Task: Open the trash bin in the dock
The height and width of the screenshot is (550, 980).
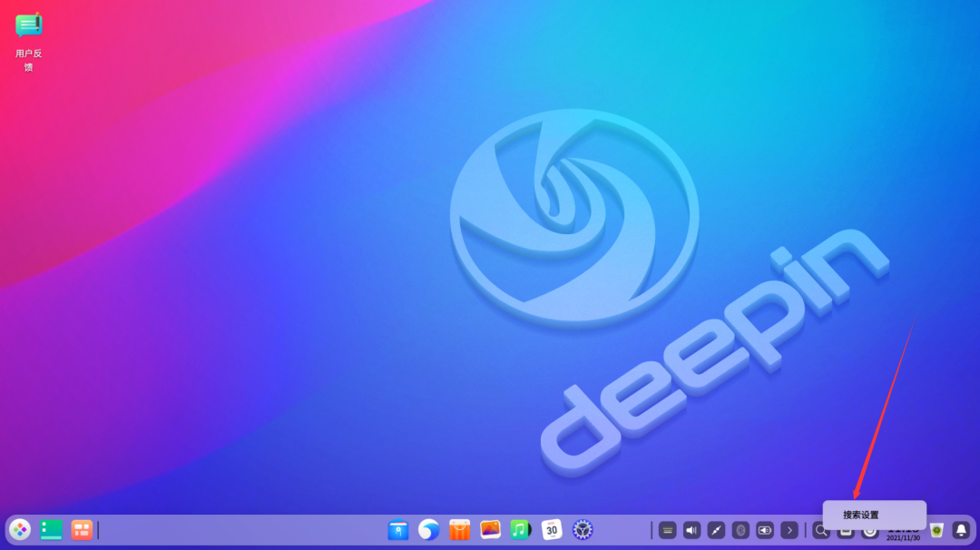Action: [x=936, y=531]
